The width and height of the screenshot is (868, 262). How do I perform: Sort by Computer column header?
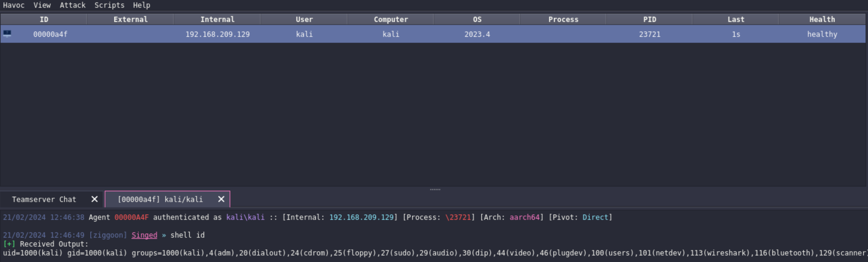pos(391,20)
